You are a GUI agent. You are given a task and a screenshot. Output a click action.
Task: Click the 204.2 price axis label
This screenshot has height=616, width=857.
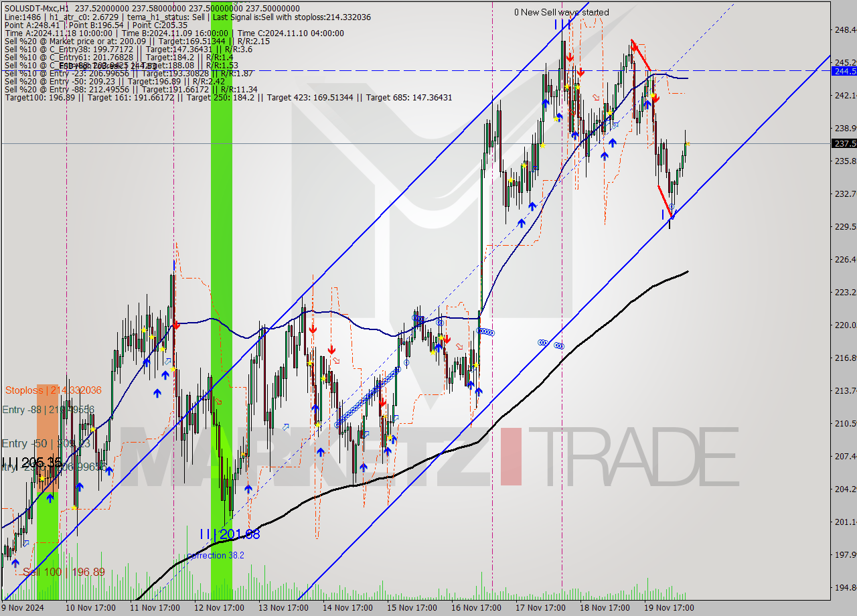pyautogui.click(x=844, y=489)
